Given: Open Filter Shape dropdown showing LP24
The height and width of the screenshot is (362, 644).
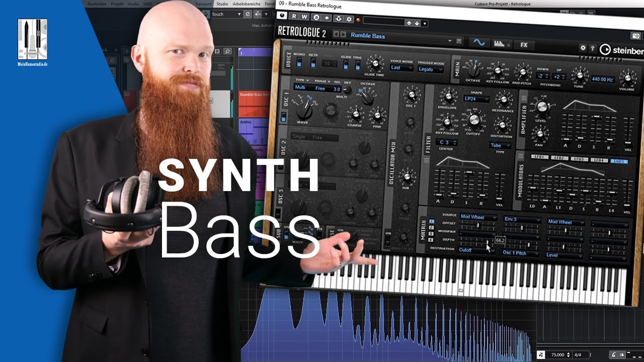Looking at the screenshot, I should pyautogui.click(x=476, y=99).
